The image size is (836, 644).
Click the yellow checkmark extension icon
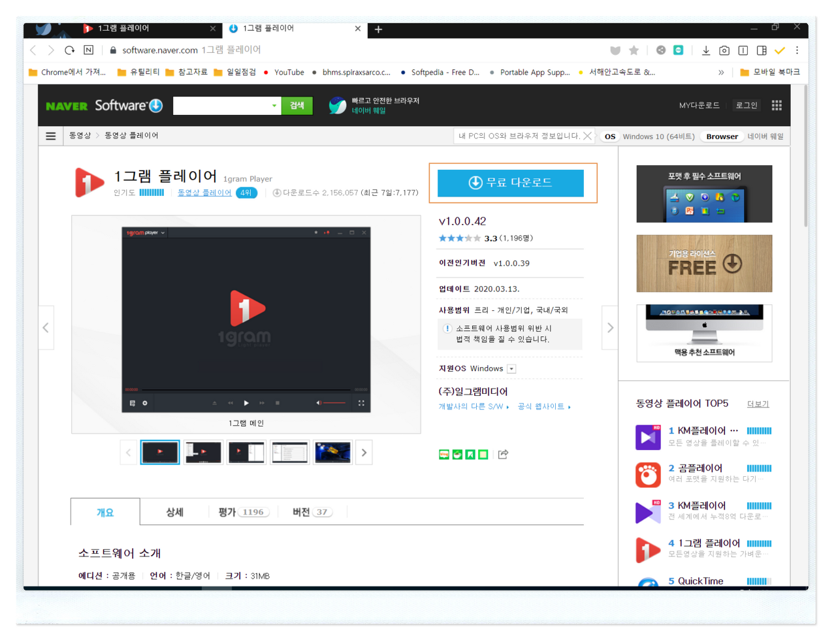pos(780,50)
